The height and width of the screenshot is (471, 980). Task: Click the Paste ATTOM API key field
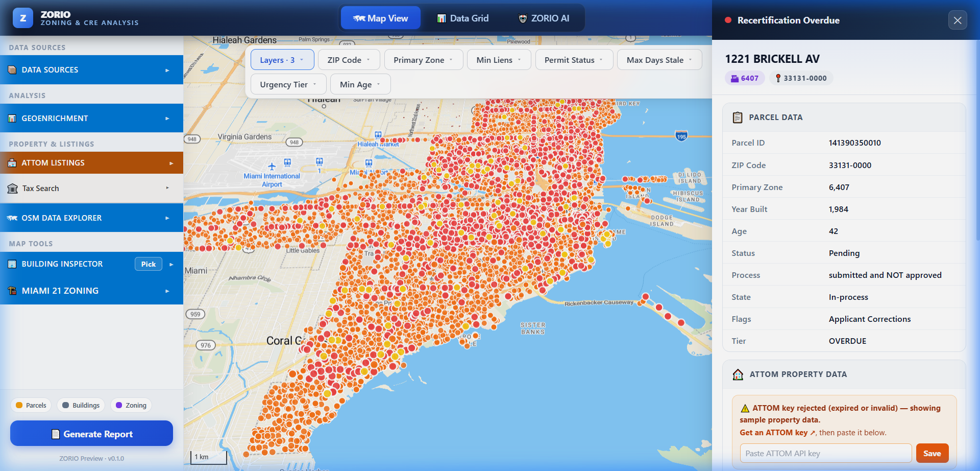(x=826, y=453)
